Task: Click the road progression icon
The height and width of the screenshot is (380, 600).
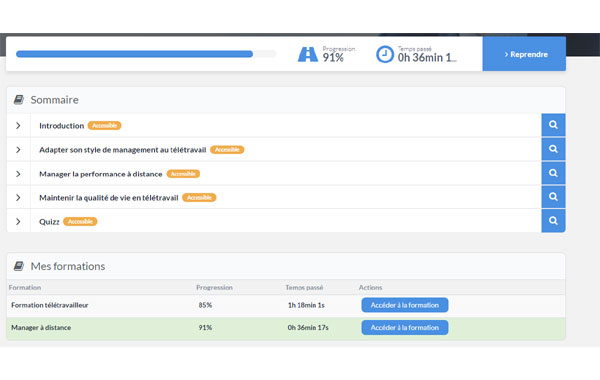Action: (x=308, y=54)
